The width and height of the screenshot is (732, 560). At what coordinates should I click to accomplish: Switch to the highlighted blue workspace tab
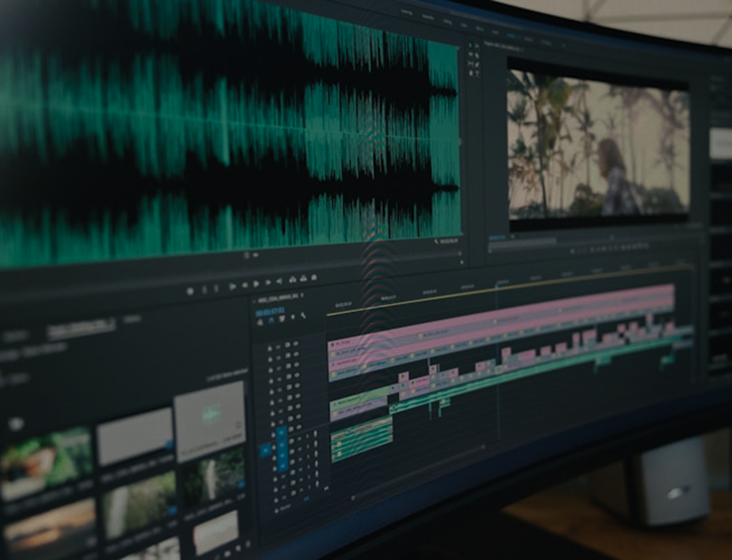tap(511, 36)
